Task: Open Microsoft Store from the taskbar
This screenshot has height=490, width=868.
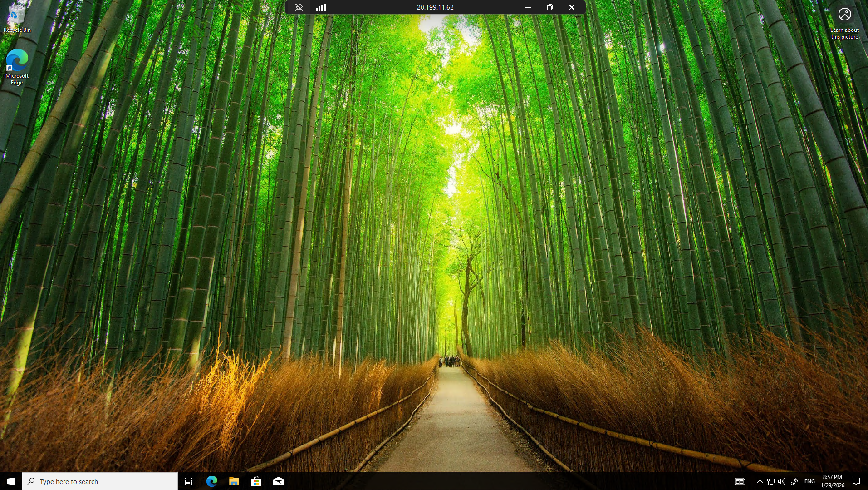Action: (256, 481)
